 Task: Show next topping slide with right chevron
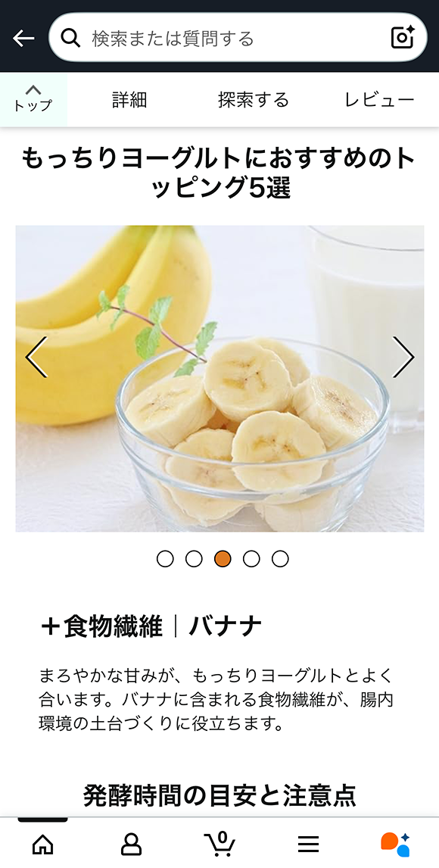pos(403,357)
